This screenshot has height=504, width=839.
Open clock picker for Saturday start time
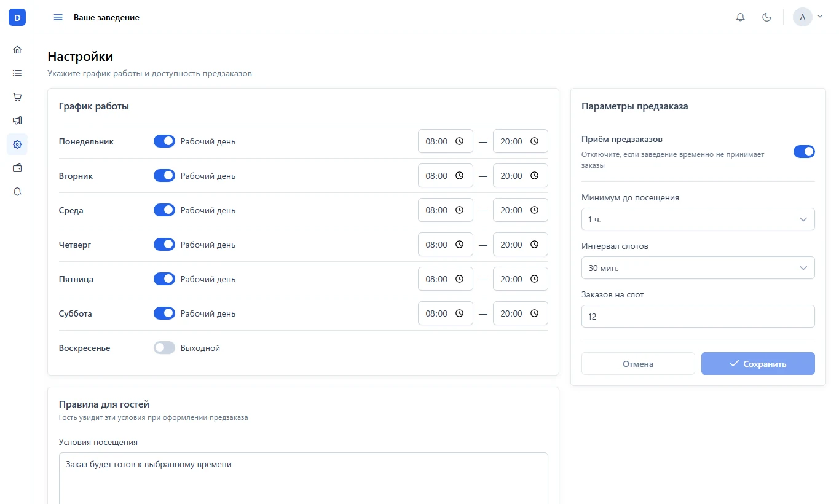459,313
